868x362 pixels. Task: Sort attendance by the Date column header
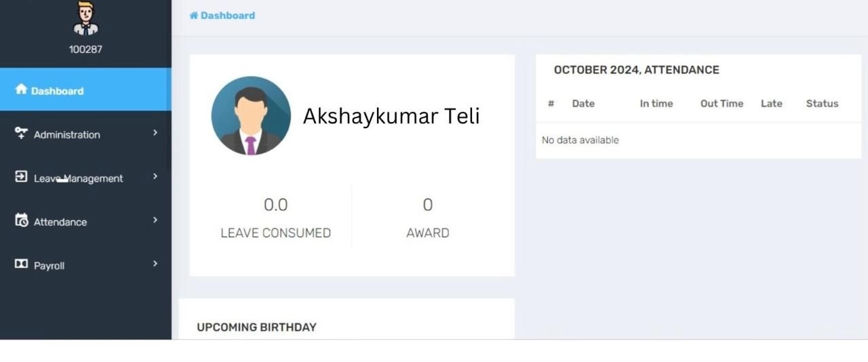tap(583, 104)
